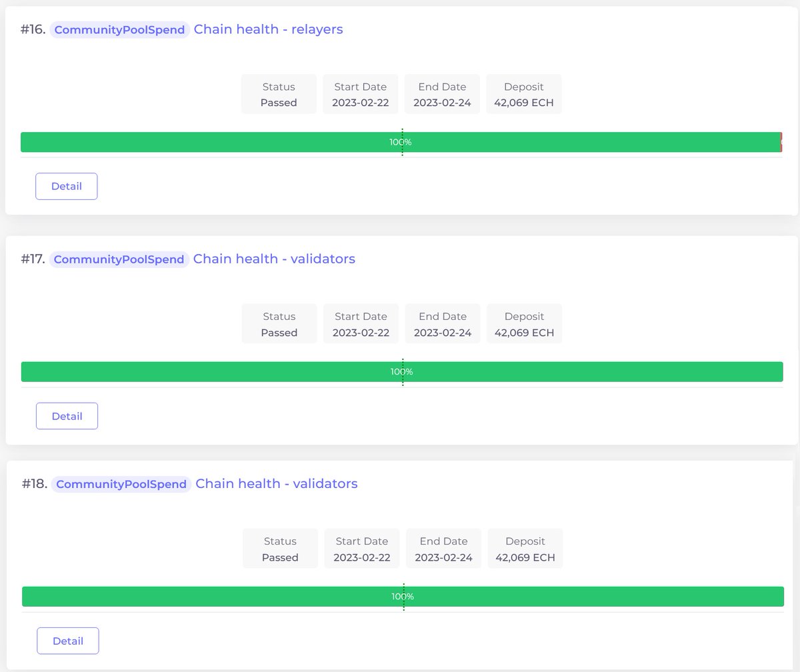
Task: Click the CommunityPoolSpend badge on proposal #17
Action: click(119, 259)
